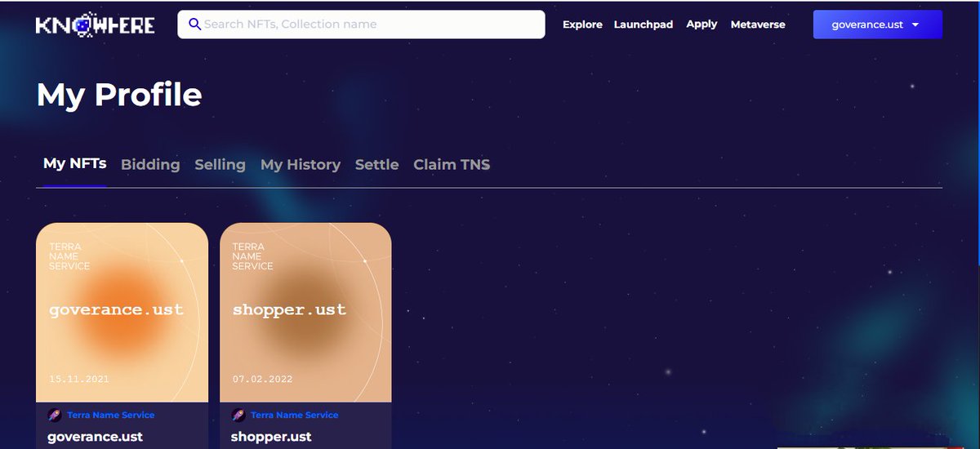
Task: Open the Settle tab
Action: point(376,164)
